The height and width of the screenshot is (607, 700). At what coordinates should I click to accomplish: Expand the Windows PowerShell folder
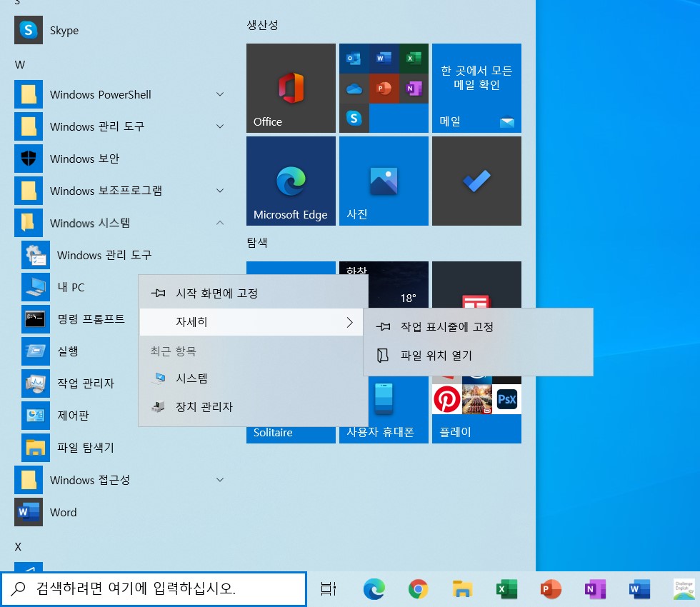click(121, 94)
